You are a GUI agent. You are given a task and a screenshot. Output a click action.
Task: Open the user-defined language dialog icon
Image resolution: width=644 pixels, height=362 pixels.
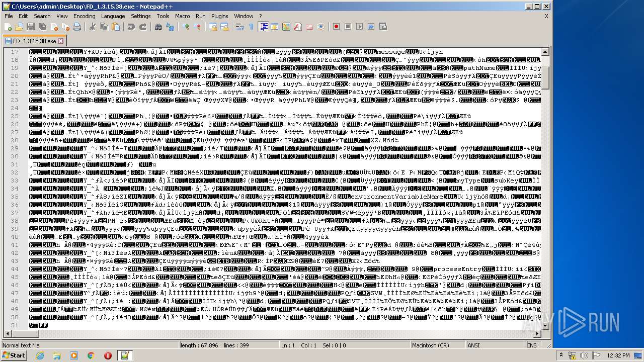coord(275,27)
